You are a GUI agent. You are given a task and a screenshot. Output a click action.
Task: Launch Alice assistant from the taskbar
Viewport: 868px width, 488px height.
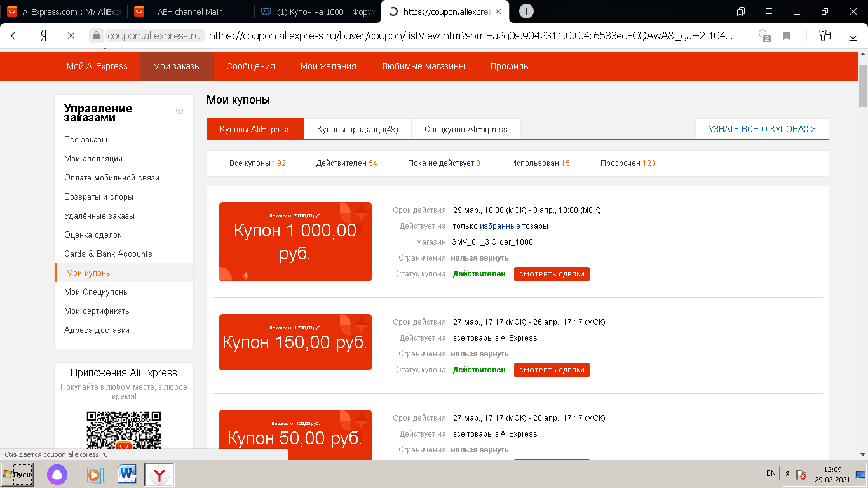57,474
